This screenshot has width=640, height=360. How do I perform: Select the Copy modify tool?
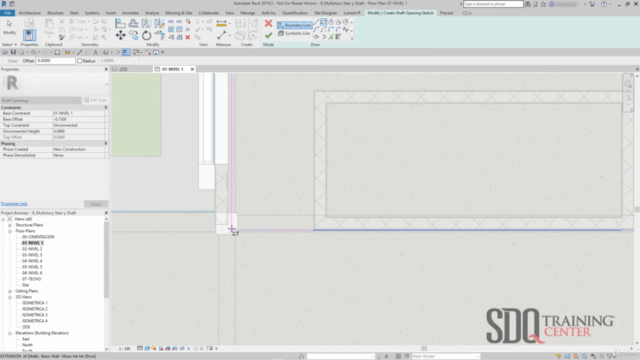click(x=133, y=36)
